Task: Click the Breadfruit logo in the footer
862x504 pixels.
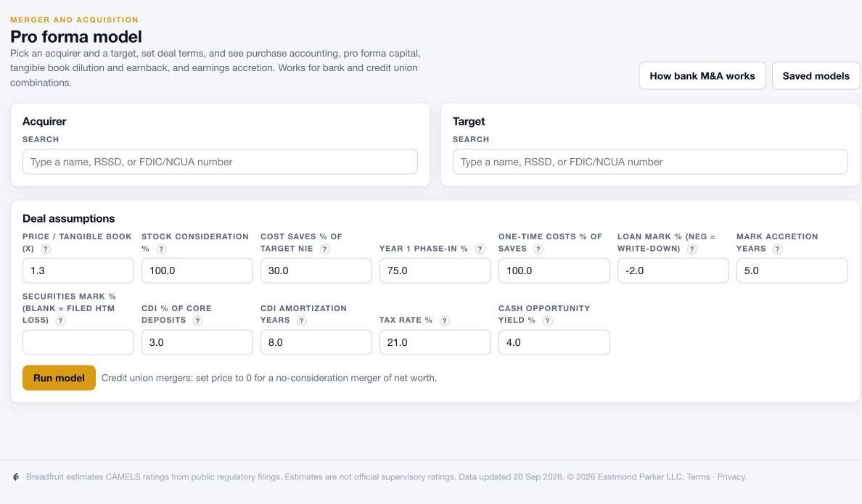Action: coord(16,477)
